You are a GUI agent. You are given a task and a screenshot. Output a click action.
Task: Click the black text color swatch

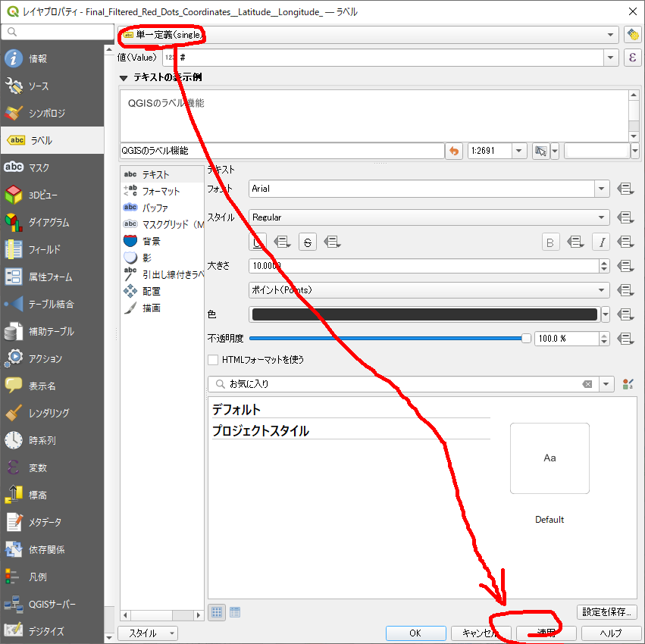(423, 314)
